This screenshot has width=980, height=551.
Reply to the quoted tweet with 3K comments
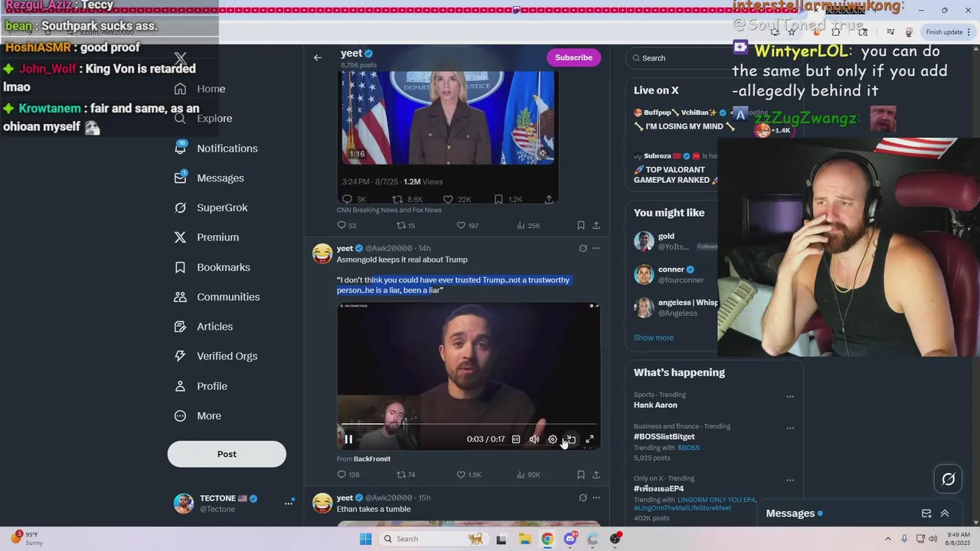354,199
